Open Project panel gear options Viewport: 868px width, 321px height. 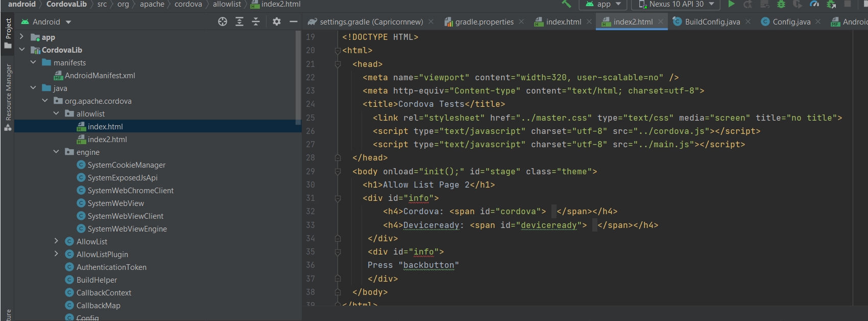[x=277, y=21]
